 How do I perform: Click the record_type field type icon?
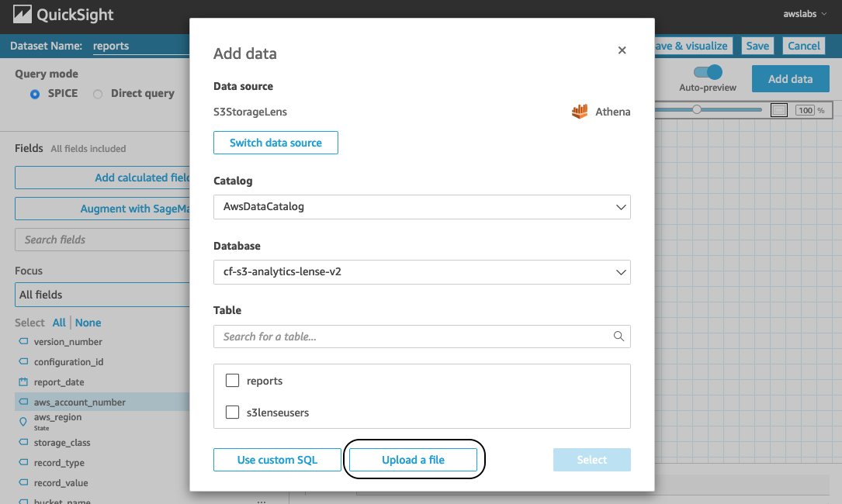click(23, 462)
